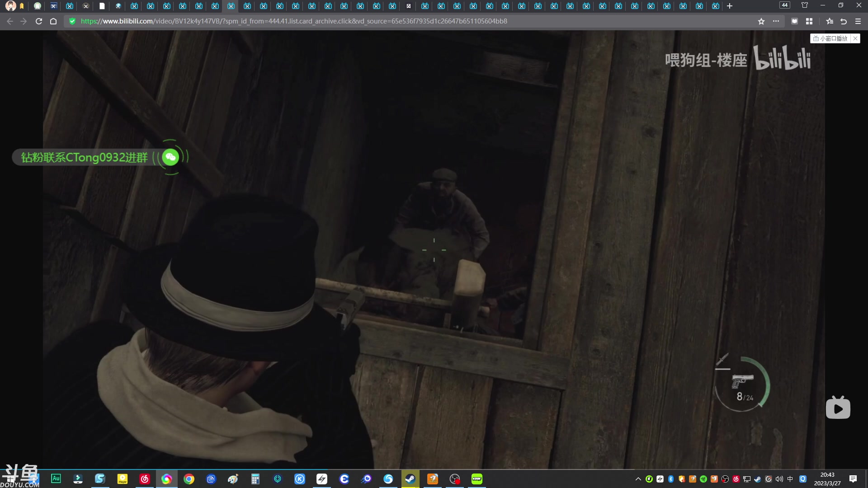Expand the system tray hidden icons chevron

coord(638,479)
